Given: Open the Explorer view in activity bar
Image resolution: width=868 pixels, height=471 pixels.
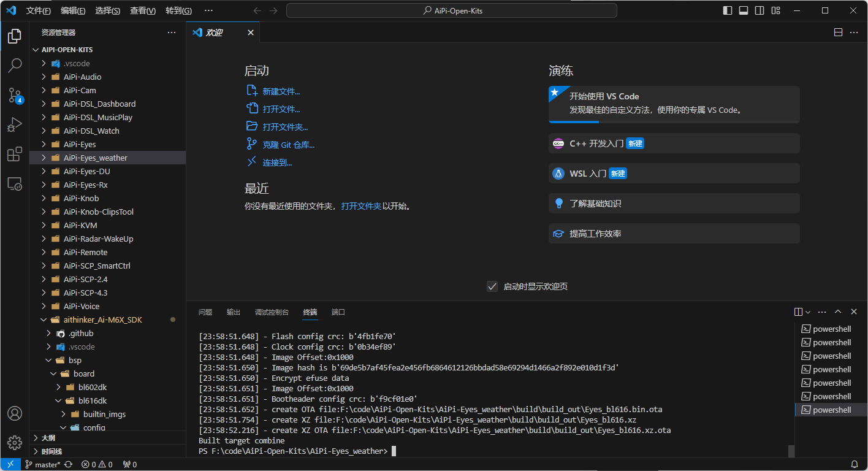Looking at the screenshot, I should click(x=15, y=36).
